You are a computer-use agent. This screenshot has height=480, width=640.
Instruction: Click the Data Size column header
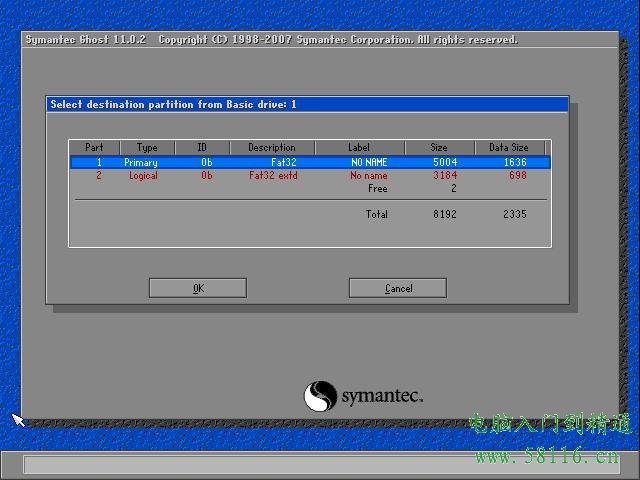508,148
